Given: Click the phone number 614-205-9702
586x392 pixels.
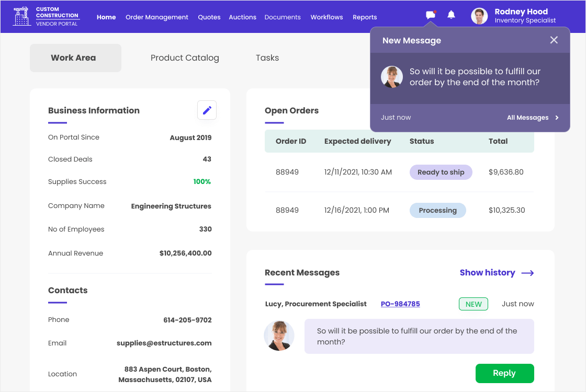Looking at the screenshot, I should [x=187, y=320].
